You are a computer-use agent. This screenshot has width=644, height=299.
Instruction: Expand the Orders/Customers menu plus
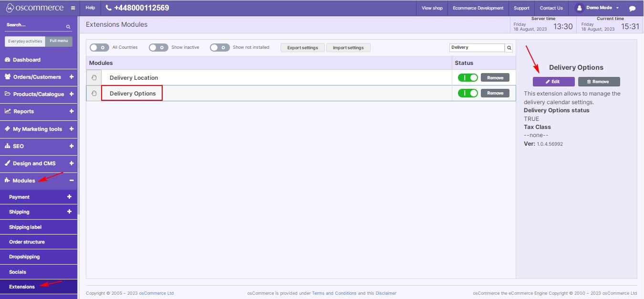coord(72,77)
